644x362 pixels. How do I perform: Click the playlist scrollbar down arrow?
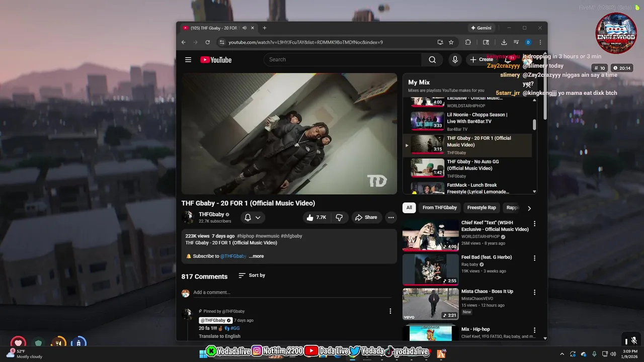coord(534,192)
